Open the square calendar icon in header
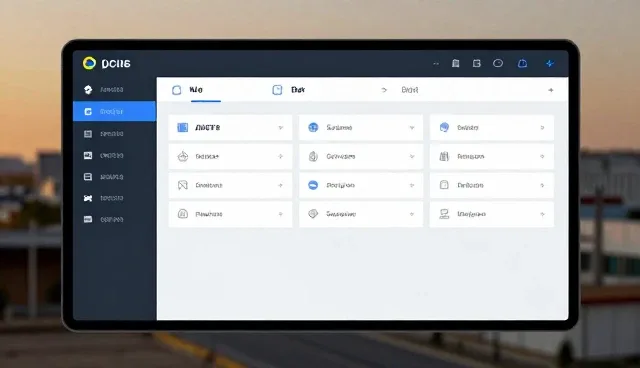 click(x=476, y=63)
